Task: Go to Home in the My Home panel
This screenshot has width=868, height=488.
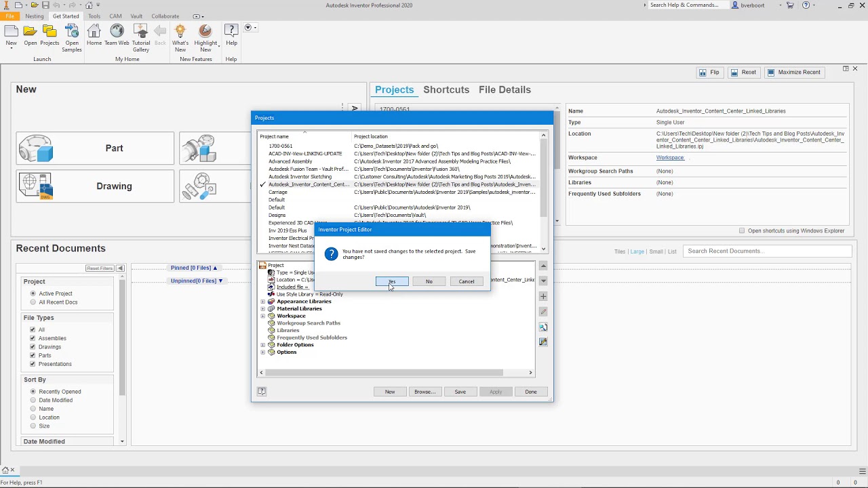Action: (94, 31)
